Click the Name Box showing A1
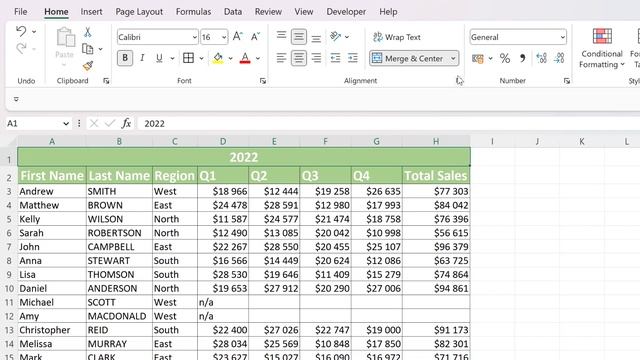Screen dimensions: 640x360 [x=33, y=123]
